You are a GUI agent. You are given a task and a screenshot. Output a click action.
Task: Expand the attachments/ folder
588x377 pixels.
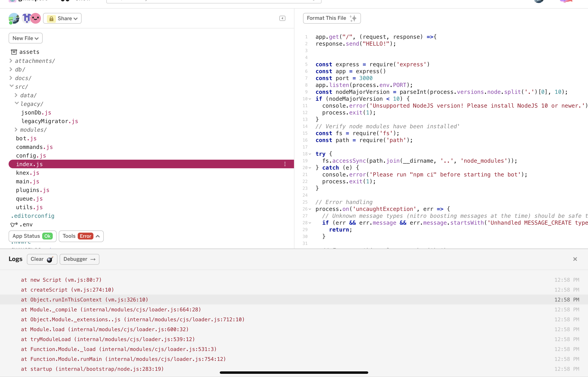point(32,61)
